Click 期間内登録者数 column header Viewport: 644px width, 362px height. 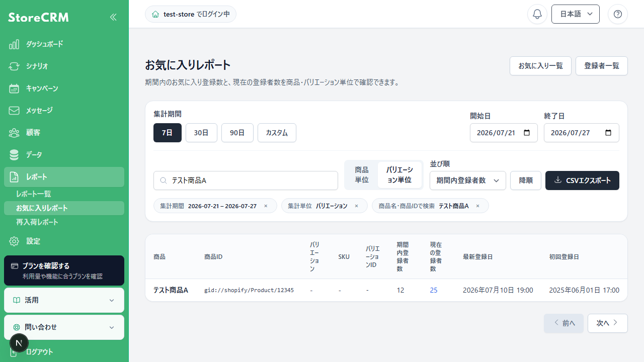[403, 256]
